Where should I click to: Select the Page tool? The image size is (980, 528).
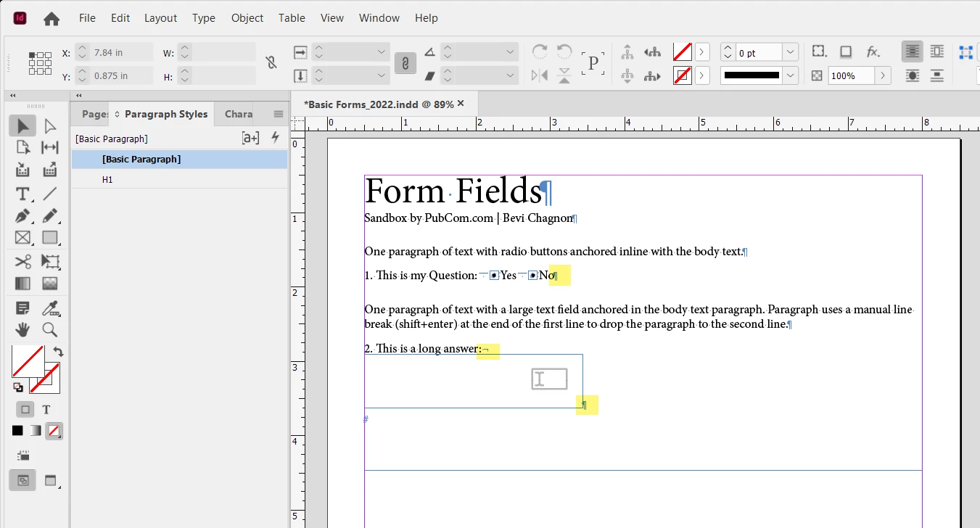tap(22, 148)
